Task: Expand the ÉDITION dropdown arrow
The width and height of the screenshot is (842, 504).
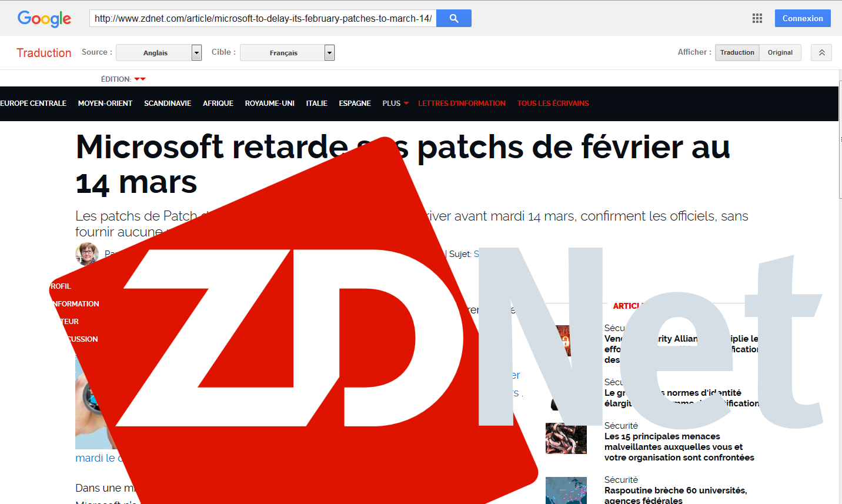Action: [x=140, y=79]
